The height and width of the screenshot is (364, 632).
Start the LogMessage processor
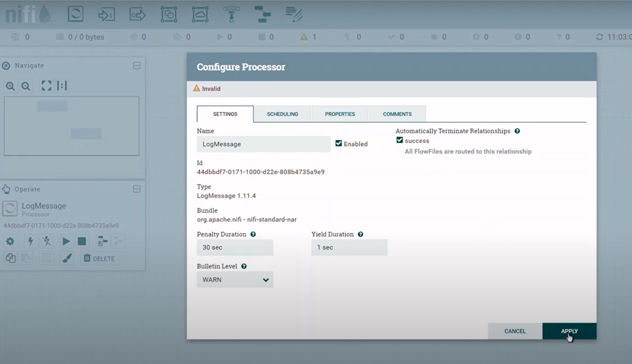click(66, 241)
